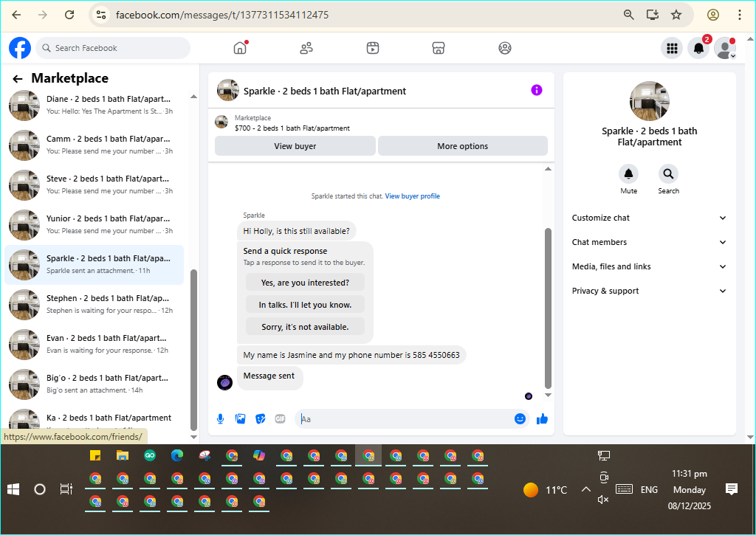The height and width of the screenshot is (535, 756).
Task: Expand Chat members section
Action: [649, 242]
